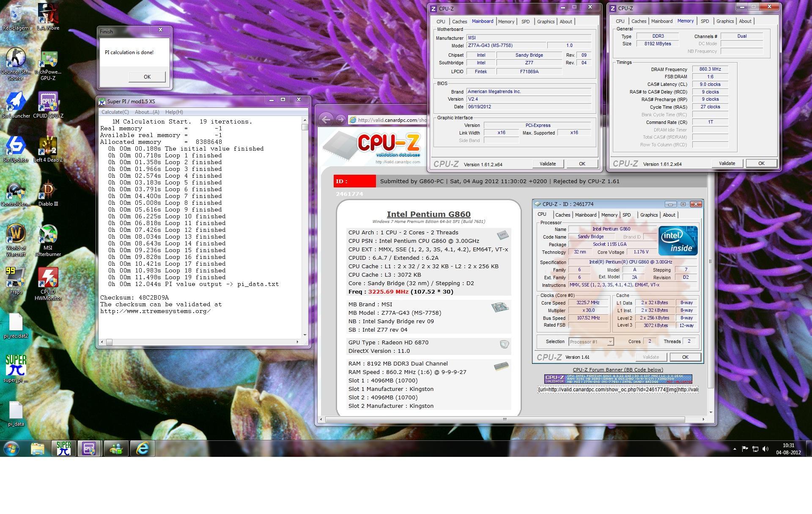Open the Windows Start menu
Image resolution: width=812 pixels, height=514 pixels.
11,448
